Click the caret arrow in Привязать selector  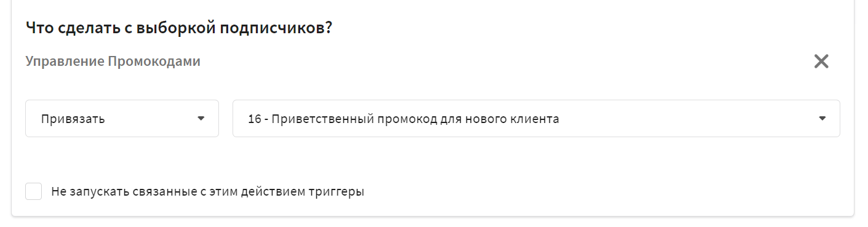(201, 119)
